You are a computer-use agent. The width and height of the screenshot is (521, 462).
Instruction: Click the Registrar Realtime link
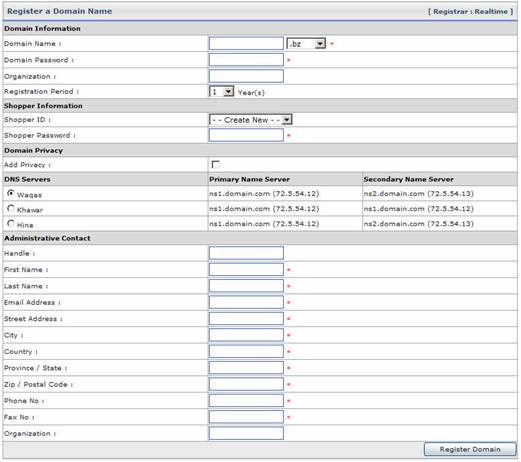click(x=470, y=11)
